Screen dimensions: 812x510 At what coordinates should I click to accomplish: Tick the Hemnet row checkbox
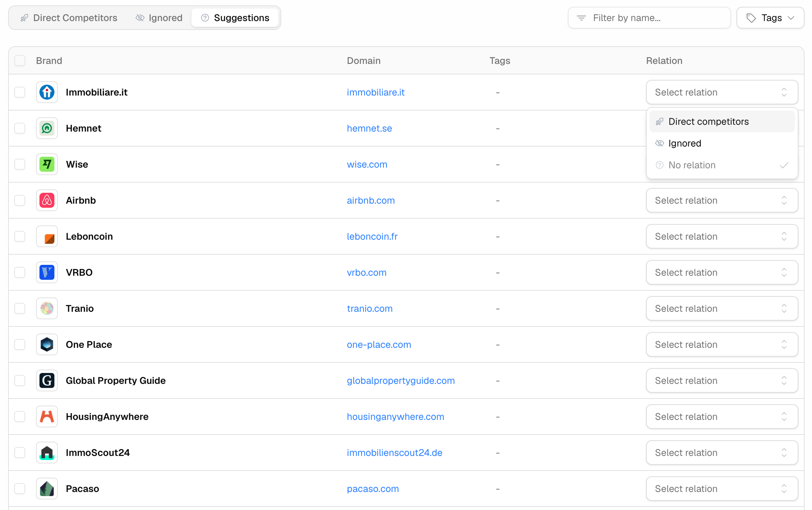pyautogui.click(x=20, y=128)
